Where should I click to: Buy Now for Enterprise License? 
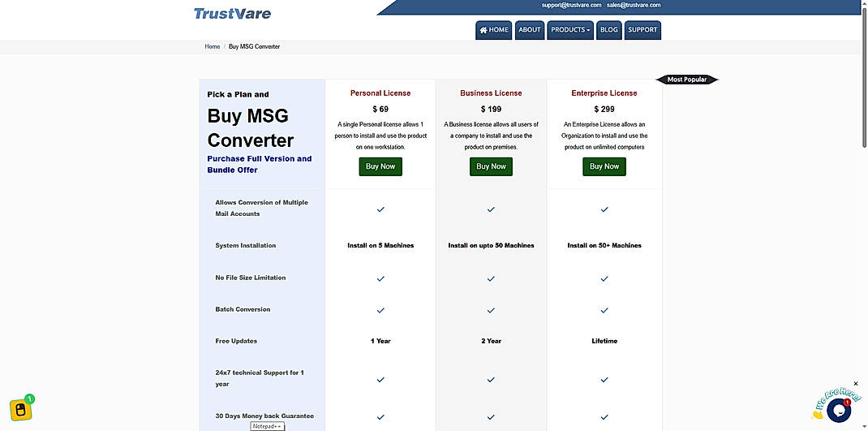604,166
